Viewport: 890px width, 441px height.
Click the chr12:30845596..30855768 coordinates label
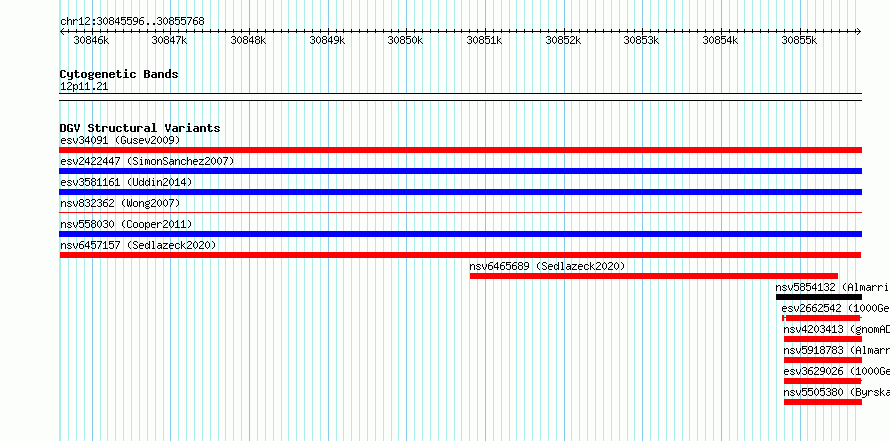pyautogui.click(x=132, y=22)
